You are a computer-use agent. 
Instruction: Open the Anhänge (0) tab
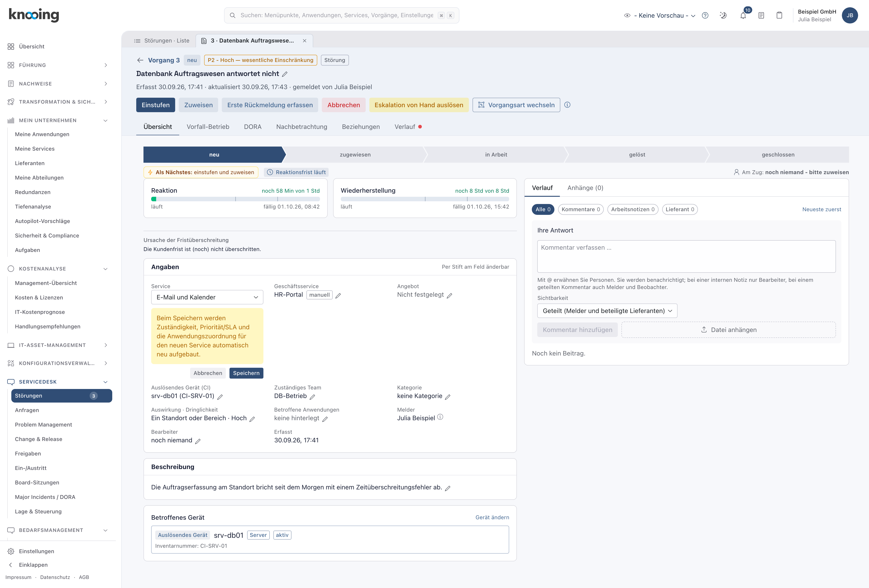click(585, 188)
